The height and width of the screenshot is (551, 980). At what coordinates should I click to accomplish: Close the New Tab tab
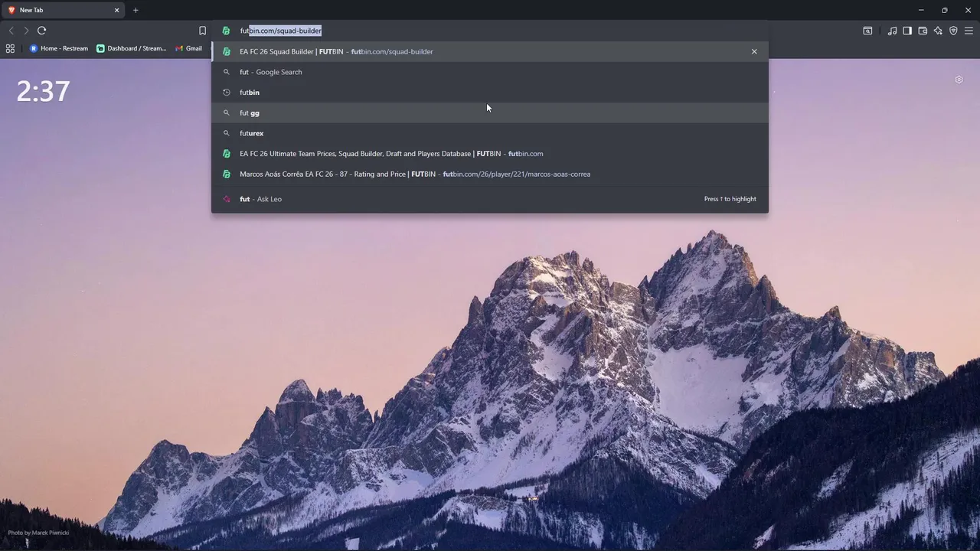click(x=117, y=10)
